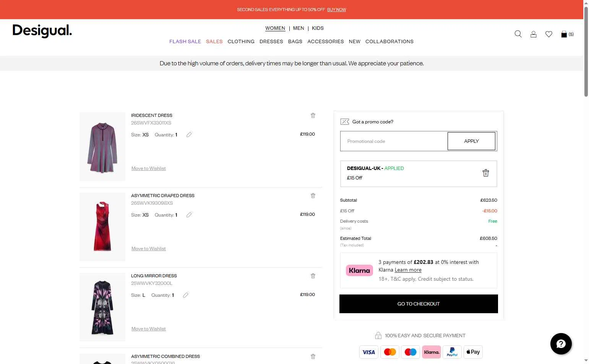Click product code 26SWVFX33011XS
The image size is (589, 364).
[x=151, y=123]
